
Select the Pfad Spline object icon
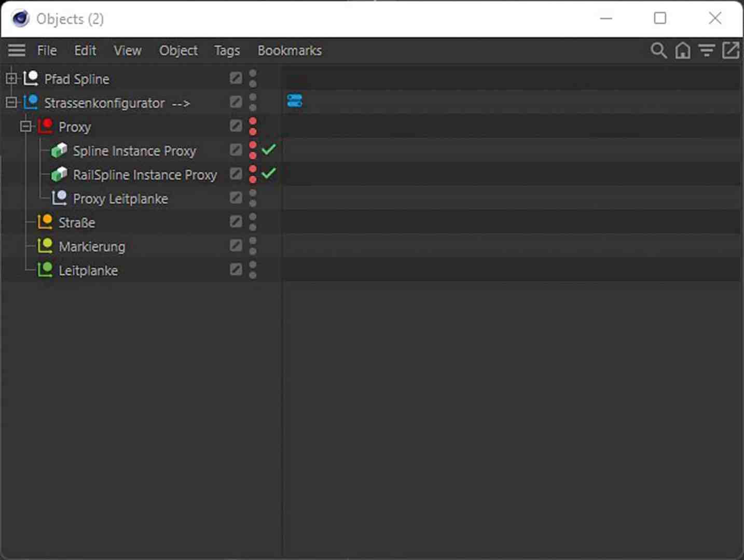coord(31,77)
